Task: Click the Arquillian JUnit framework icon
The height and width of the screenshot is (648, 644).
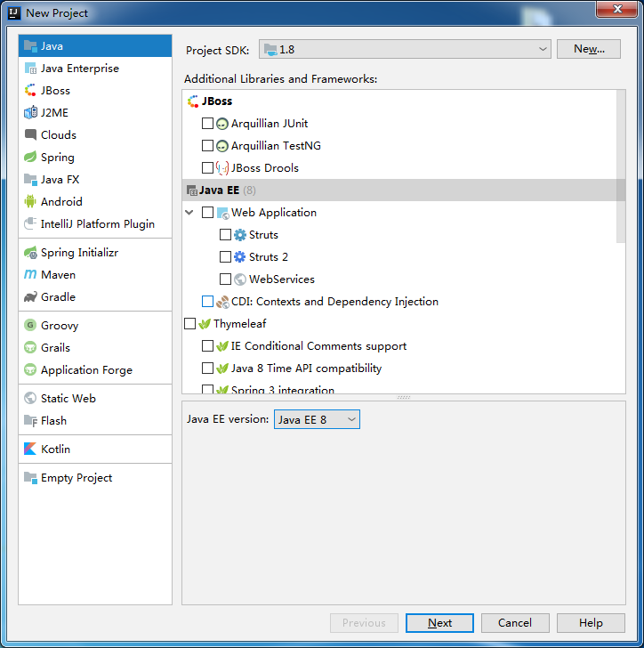Action: [x=222, y=124]
